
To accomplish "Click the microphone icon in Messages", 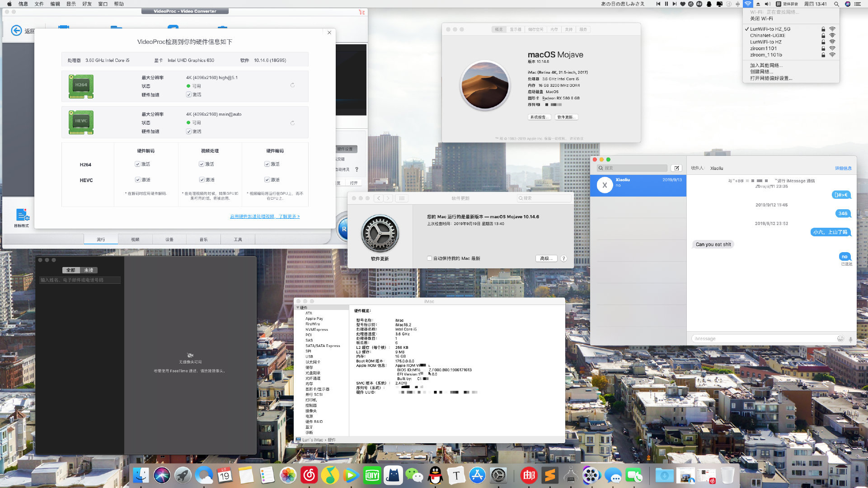I will [x=850, y=339].
